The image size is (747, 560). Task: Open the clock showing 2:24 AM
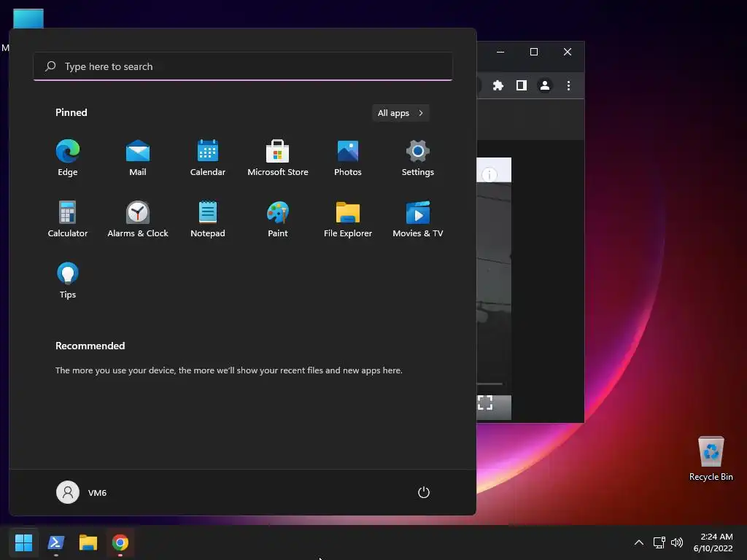[713, 542]
